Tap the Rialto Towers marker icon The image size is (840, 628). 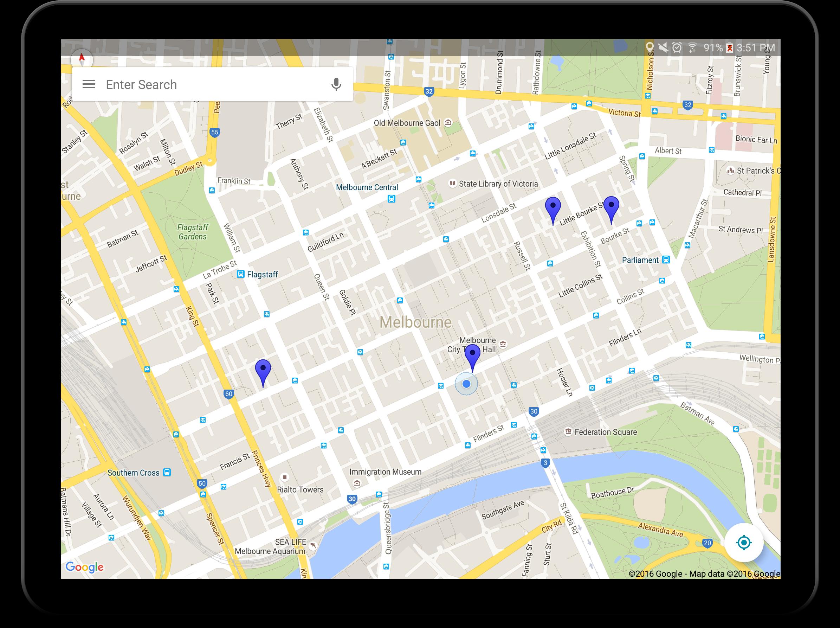284,477
